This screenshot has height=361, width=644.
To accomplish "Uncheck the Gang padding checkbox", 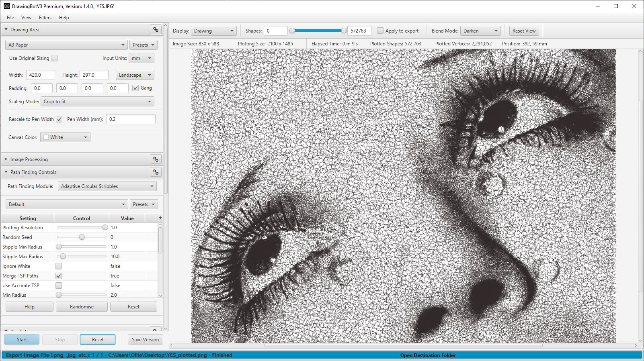I will click(x=135, y=88).
